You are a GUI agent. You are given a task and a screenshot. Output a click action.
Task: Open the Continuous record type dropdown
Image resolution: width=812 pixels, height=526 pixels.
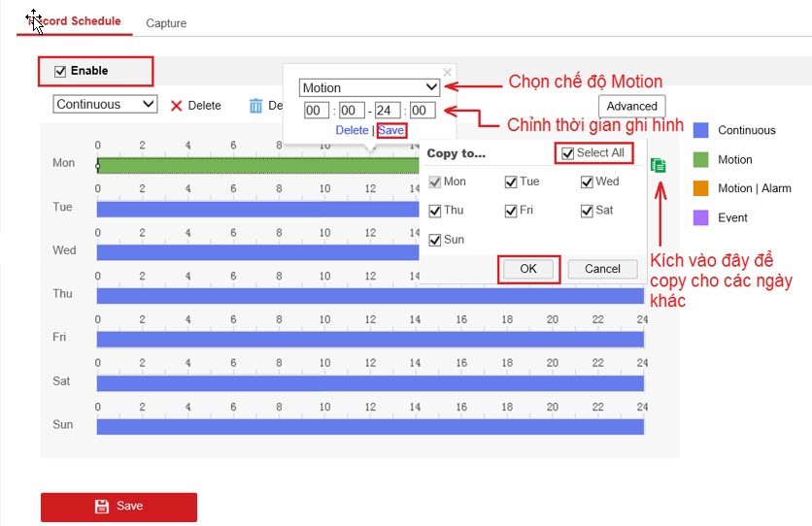[105, 104]
